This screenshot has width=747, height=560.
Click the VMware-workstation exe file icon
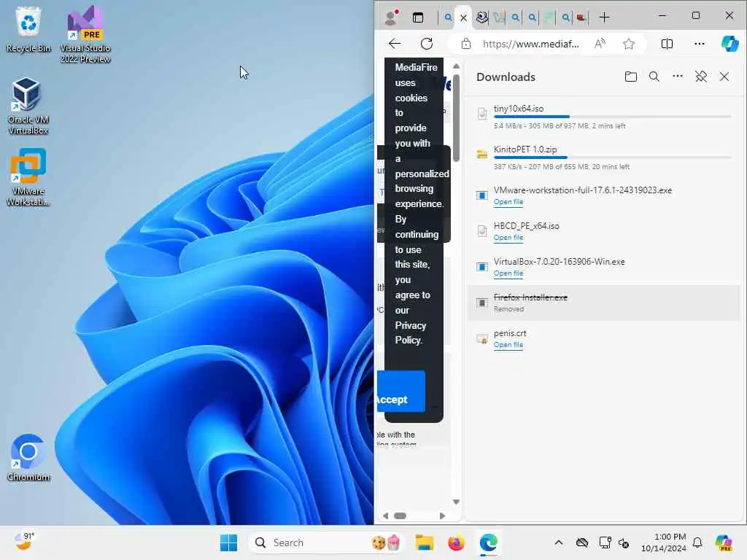pos(482,195)
